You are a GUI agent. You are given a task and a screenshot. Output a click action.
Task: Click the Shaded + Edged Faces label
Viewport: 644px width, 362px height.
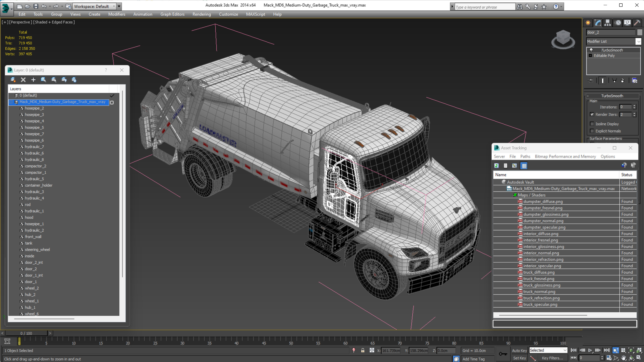(54, 22)
